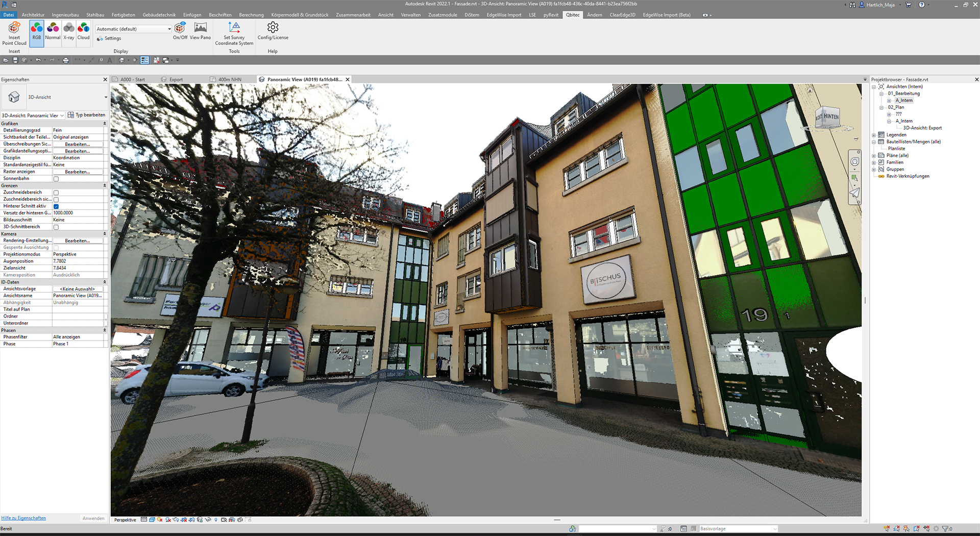Choose the visual style icon in view controls
Image resolution: width=980 pixels, height=536 pixels.
pos(152,520)
